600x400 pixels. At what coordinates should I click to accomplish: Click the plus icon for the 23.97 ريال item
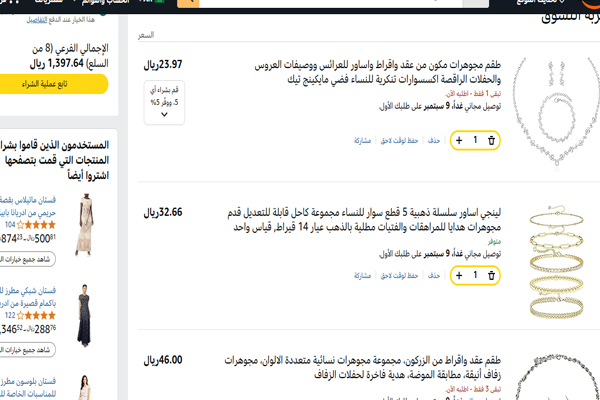tap(459, 140)
